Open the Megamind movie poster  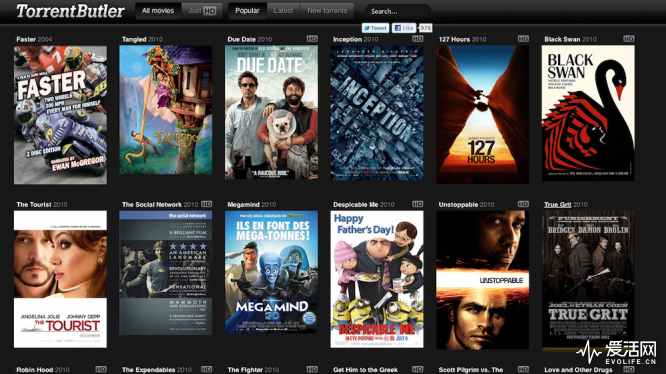(x=271, y=272)
